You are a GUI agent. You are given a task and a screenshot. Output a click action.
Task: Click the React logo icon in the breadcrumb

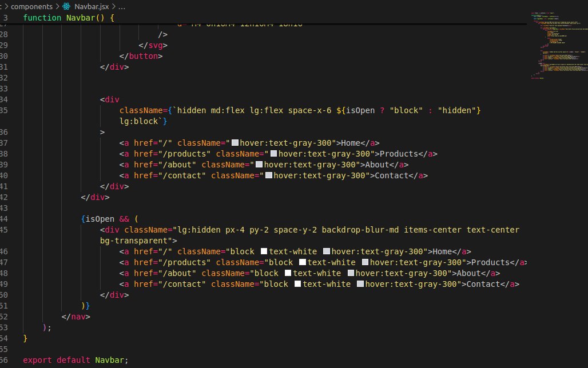tap(65, 6)
